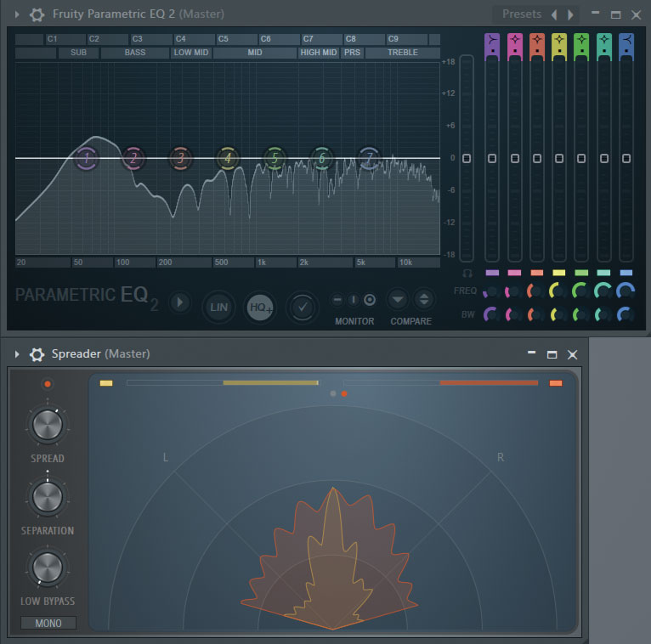651x644 pixels.
Task: Click the orange band 3 BW knob
Action: (536, 315)
